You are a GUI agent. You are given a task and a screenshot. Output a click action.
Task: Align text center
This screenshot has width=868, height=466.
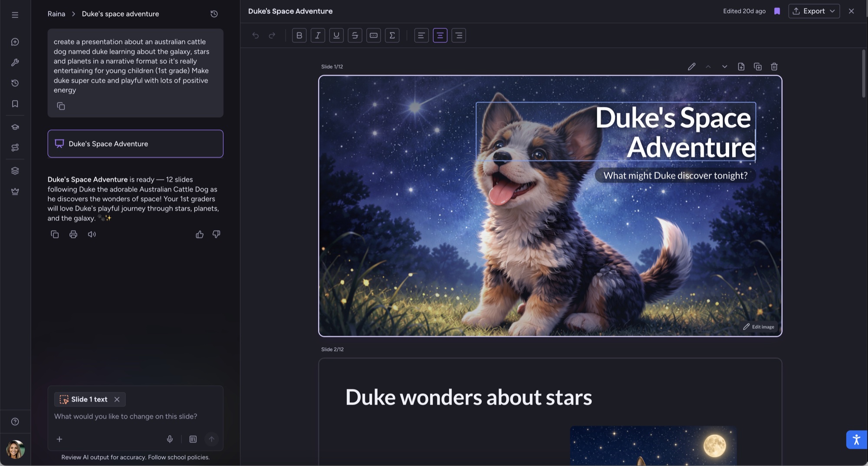click(440, 36)
